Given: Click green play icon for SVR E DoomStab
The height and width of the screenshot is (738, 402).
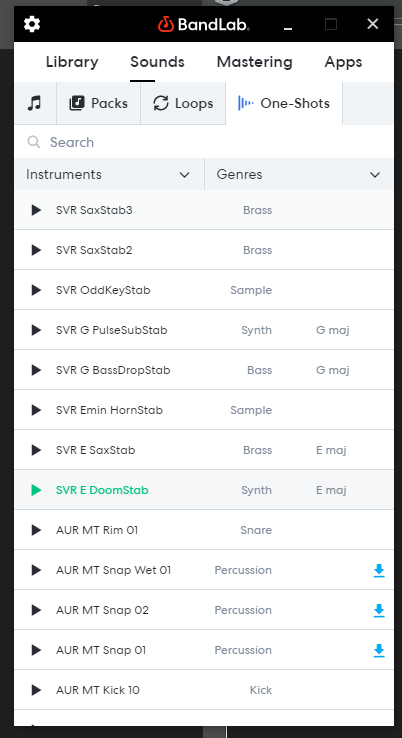Looking at the screenshot, I should (36, 490).
